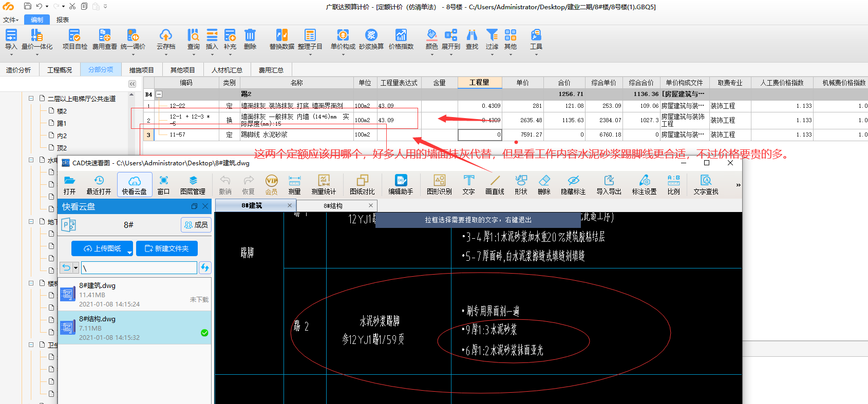Click 隐藏标注 hide annotations toggle
This screenshot has height=404, width=868.
pyautogui.click(x=573, y=185)
